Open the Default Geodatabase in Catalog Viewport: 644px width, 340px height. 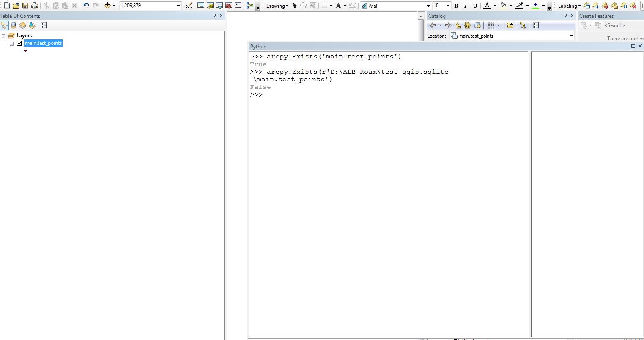[478, 25]
